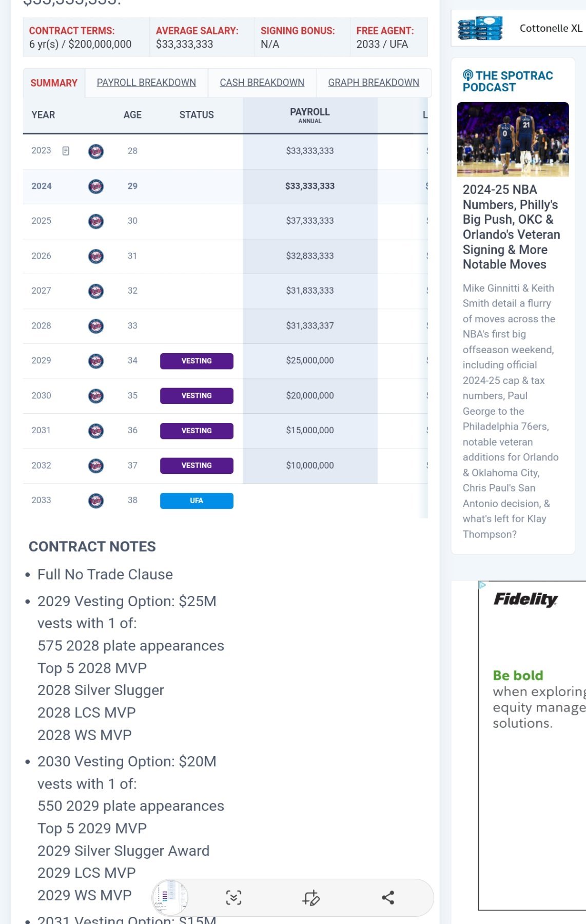The width and height of the screenshot is (586, 924).
Task: Click the Twins logo in the 2033 row
Action: 96,500
